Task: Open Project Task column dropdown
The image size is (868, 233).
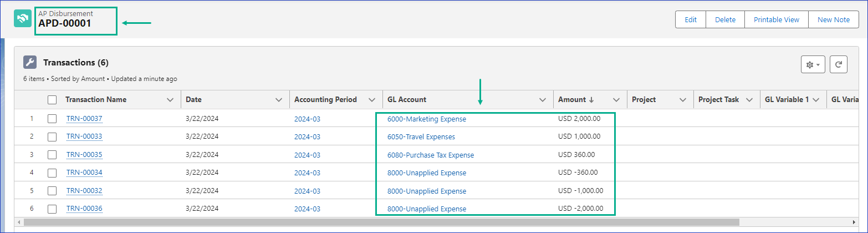Action: click(x=749, y=100)
